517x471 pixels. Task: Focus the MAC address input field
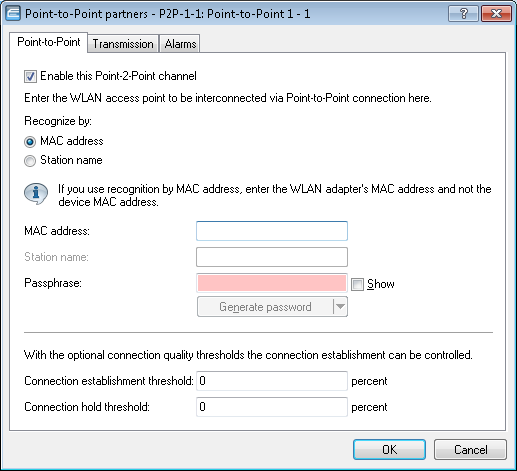point(272,231)
